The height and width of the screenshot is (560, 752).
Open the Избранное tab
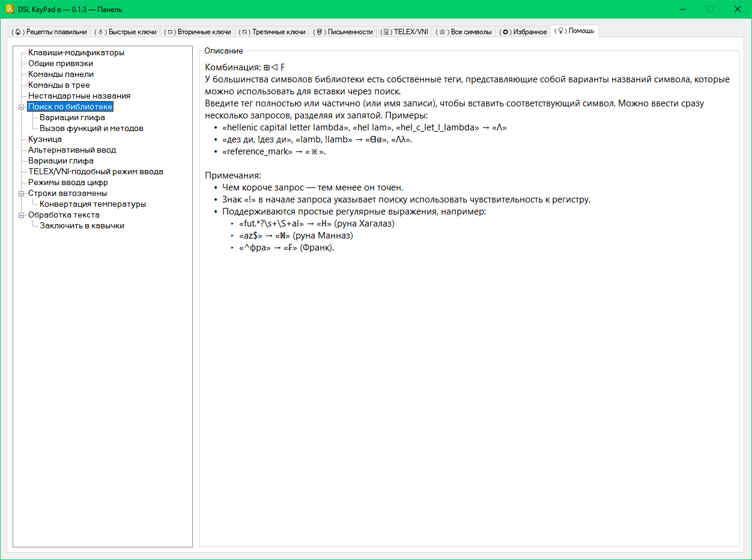pos(523,32)
